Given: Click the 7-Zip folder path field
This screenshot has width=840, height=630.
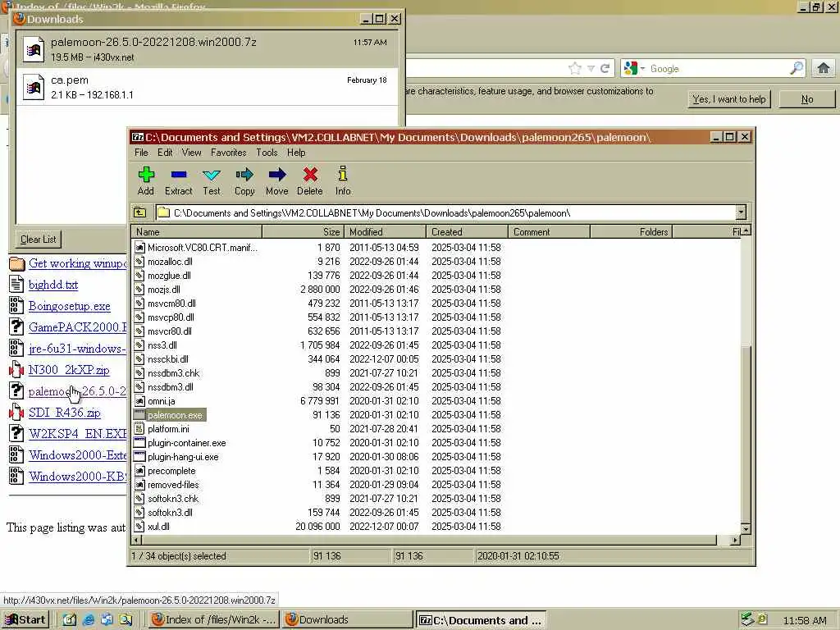Looking at the screenshot, I should click(445, 212).
